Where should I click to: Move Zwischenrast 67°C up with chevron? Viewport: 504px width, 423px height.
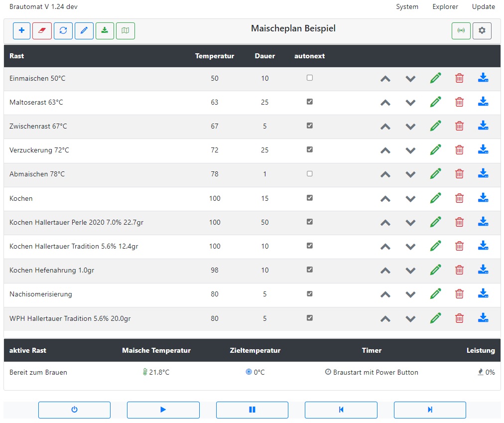[385, 127]
